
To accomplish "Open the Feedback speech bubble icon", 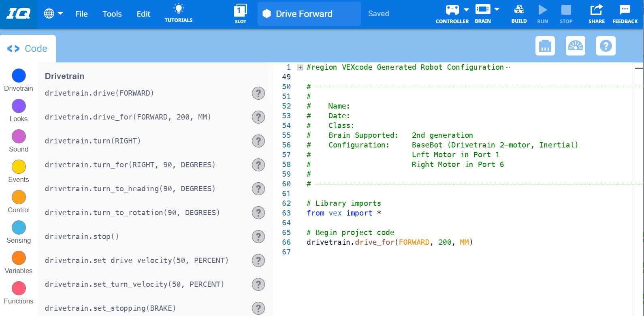I will click(625, 10).
